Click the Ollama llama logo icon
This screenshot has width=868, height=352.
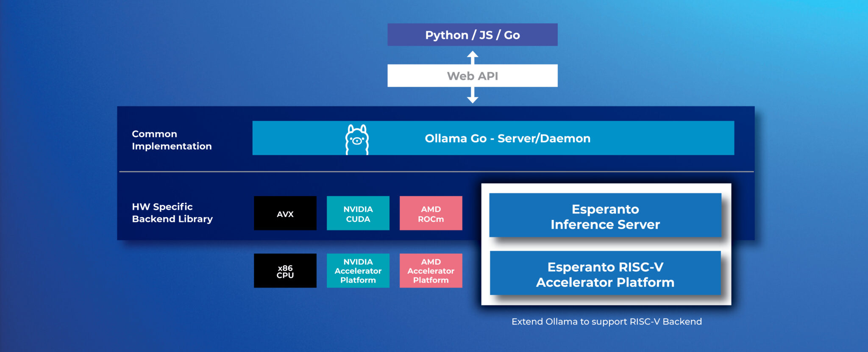pos(357,139)
